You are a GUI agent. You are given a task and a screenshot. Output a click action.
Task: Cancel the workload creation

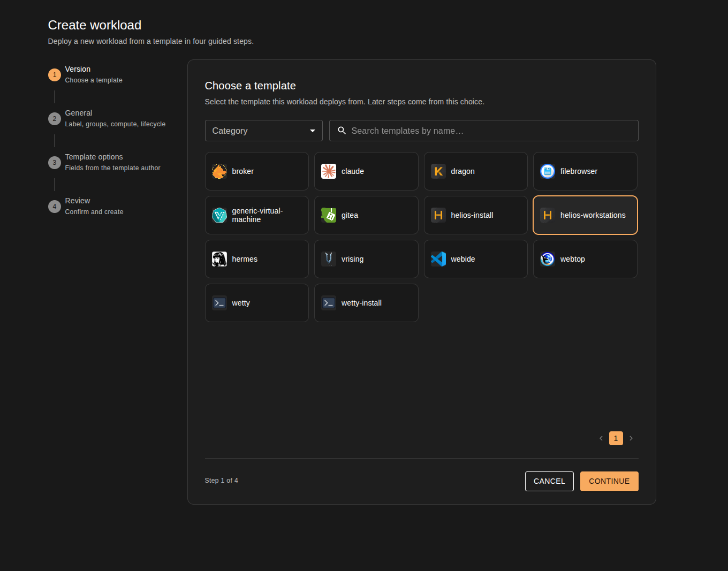[x=549, y=481]
